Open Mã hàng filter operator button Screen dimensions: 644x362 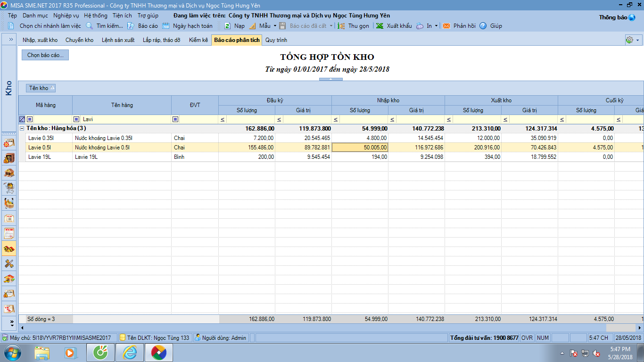tap(29, 119)
